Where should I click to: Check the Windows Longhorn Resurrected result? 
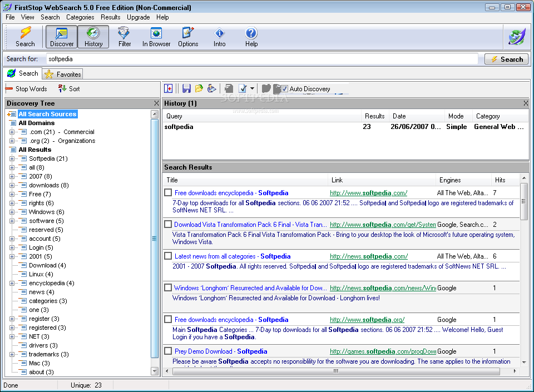point(168,287)
